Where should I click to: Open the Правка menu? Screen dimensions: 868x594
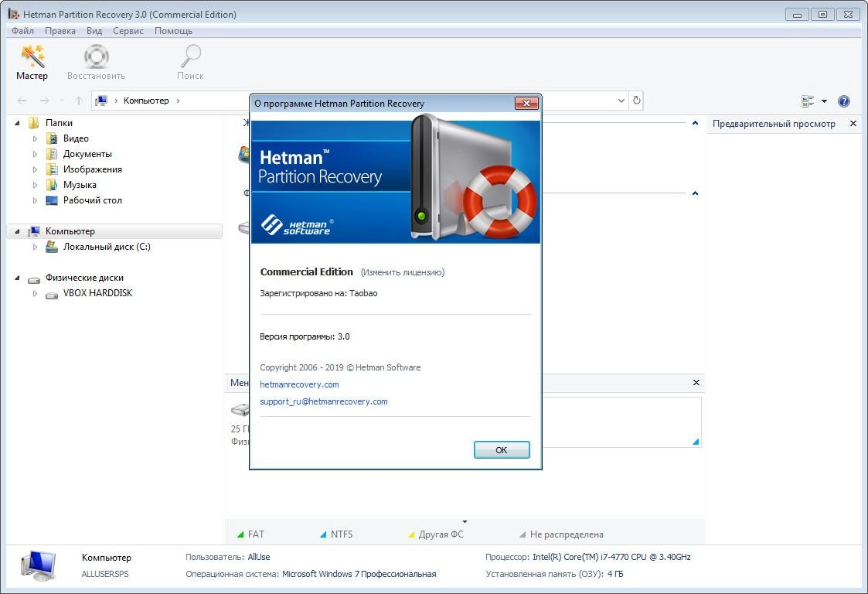point(60,30)
